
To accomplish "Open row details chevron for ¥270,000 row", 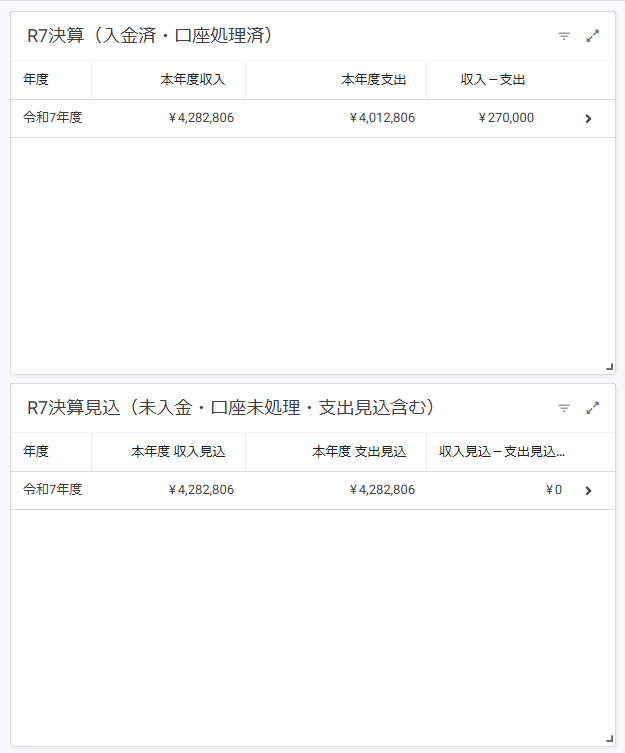I will click(588, 119).
